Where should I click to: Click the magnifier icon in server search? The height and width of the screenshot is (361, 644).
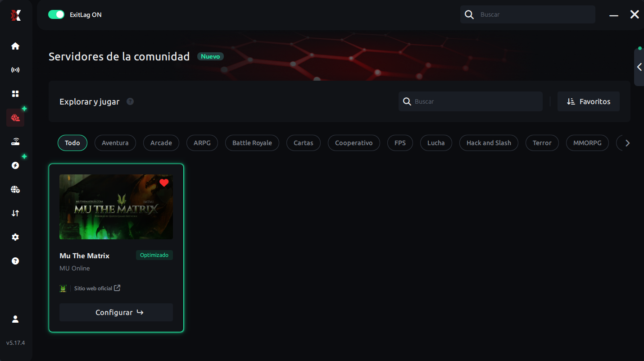pyautogui.click(x=407, y=101)
